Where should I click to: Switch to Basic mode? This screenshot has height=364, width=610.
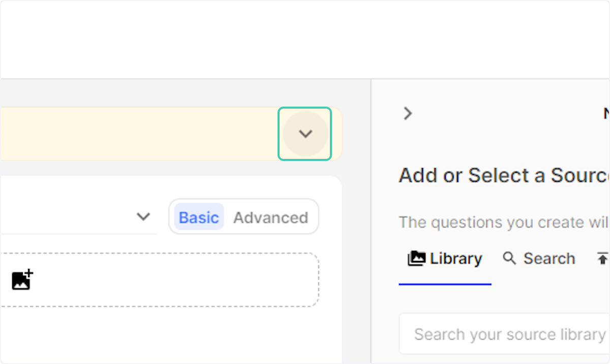point(199,217)
